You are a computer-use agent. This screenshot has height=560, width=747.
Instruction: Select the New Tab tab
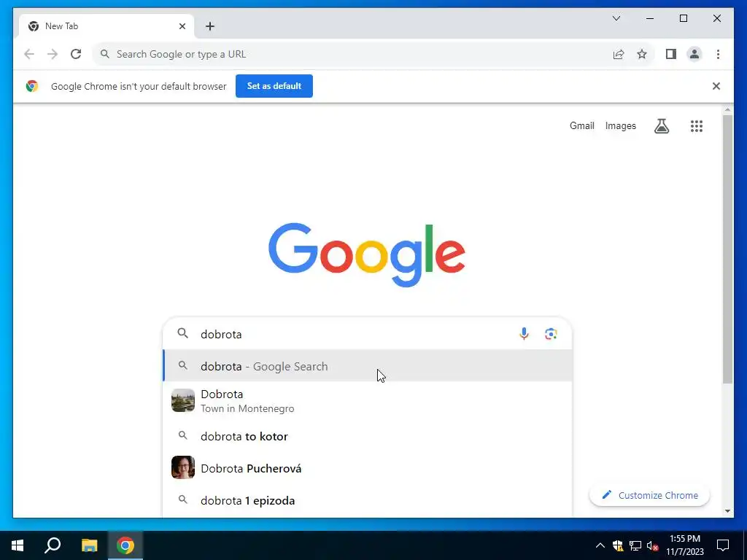coord(107,26)
